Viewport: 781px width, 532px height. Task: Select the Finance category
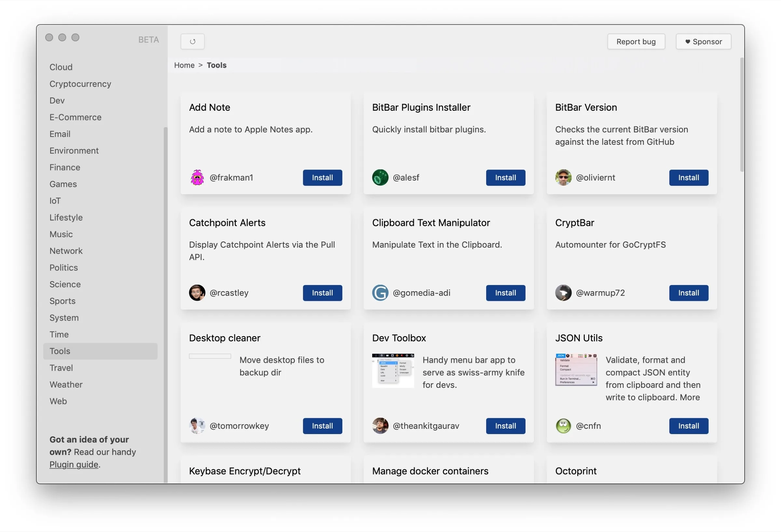(x=65, y=167)
